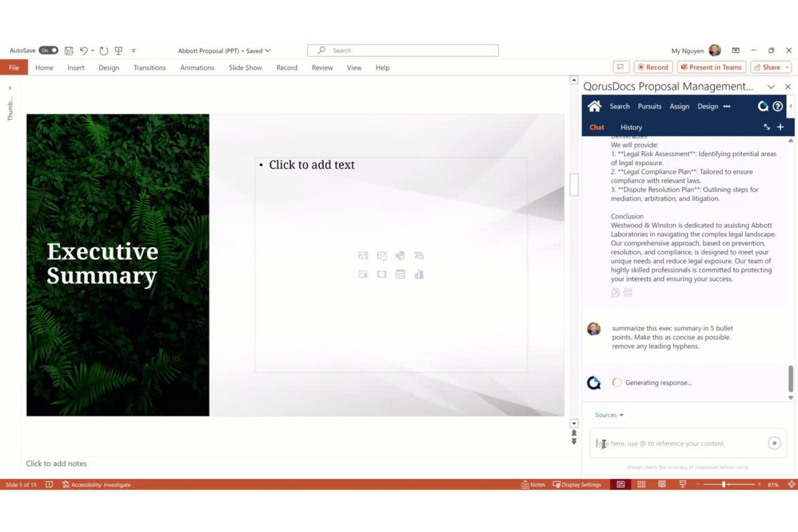Screen dimensions: 798x532
Task: Zoom out with the minus button
Action: [x=698, y=485]
